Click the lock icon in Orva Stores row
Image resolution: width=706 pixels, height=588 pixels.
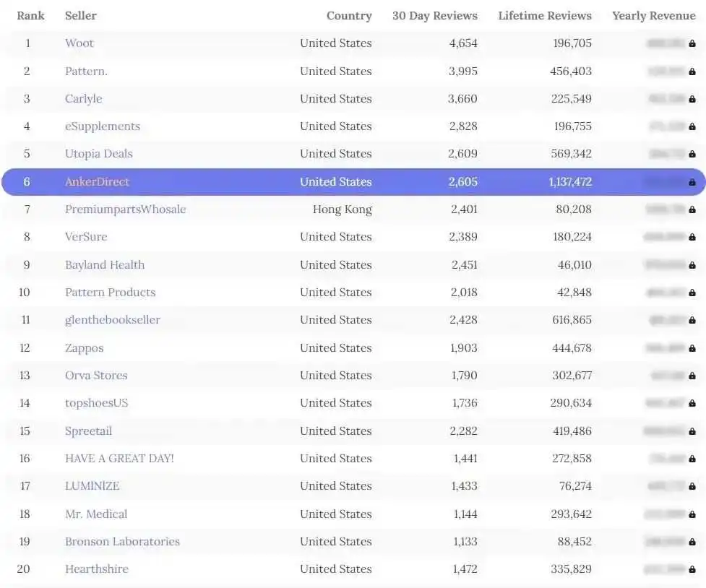(x=692, y=376)
